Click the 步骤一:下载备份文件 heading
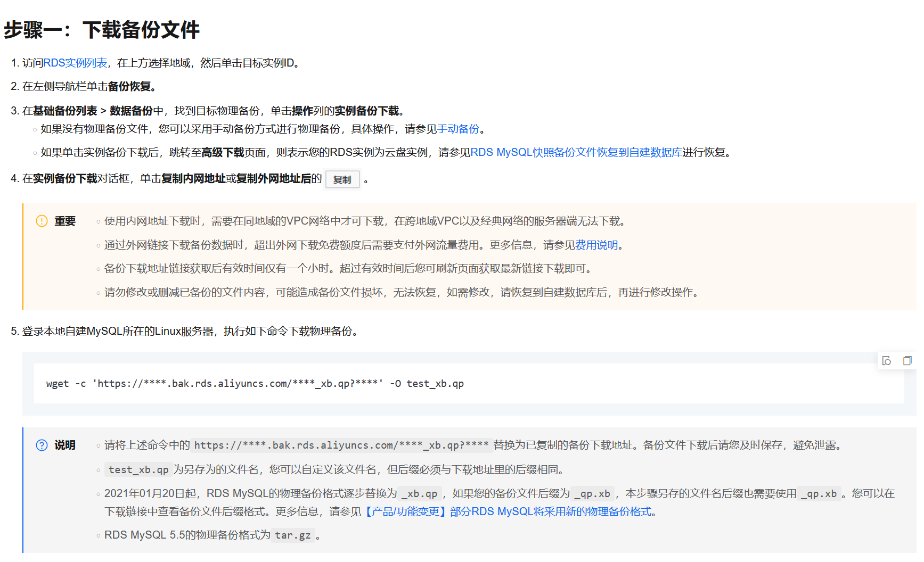Viewport: 924px width, 562px height. point(102,30)
